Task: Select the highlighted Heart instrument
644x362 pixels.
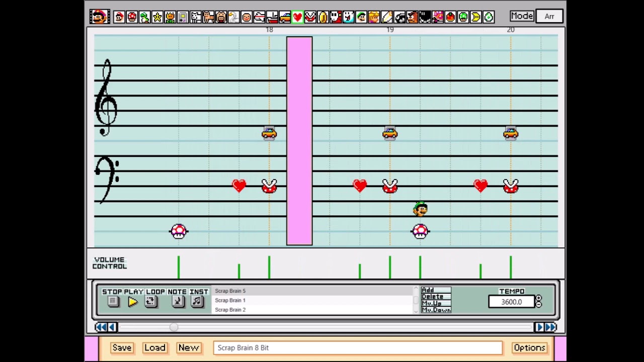Action: click(x=297, y=17)
